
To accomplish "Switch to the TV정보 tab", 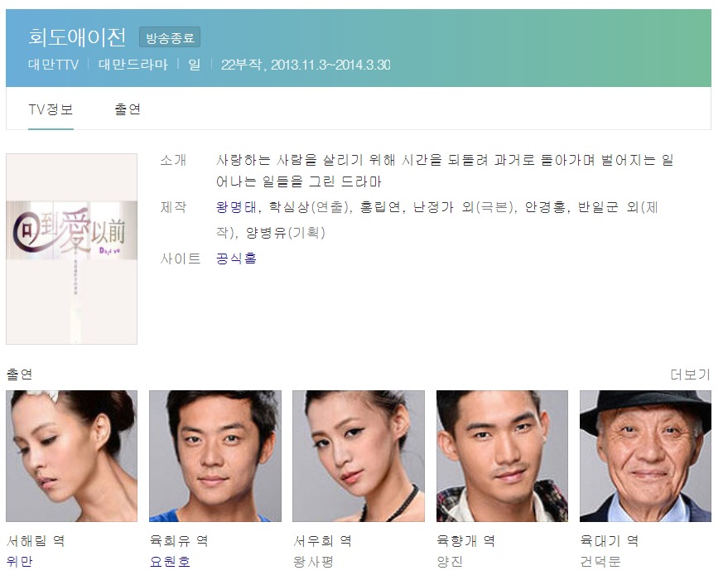I will [51, 109].
